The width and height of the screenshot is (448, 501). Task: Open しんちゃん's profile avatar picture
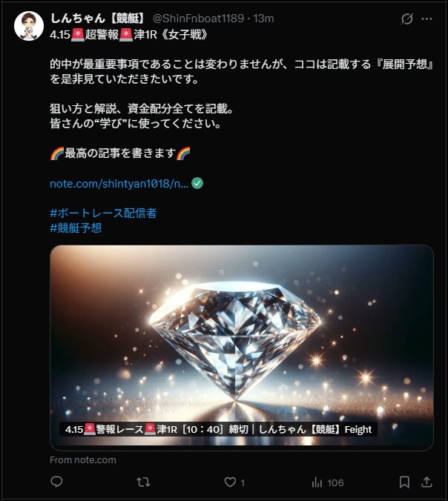[x=29, y=26]
